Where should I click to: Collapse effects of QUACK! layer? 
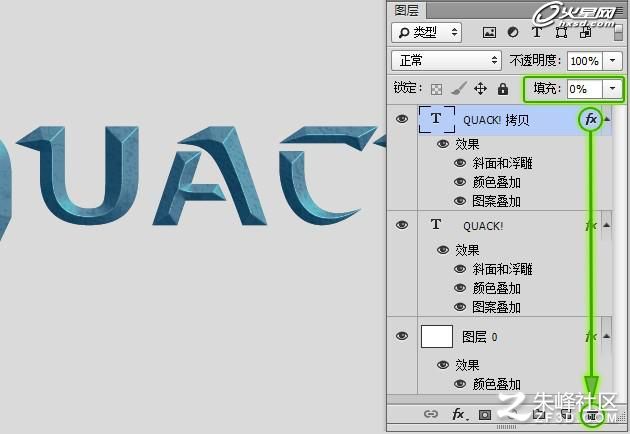607,225
